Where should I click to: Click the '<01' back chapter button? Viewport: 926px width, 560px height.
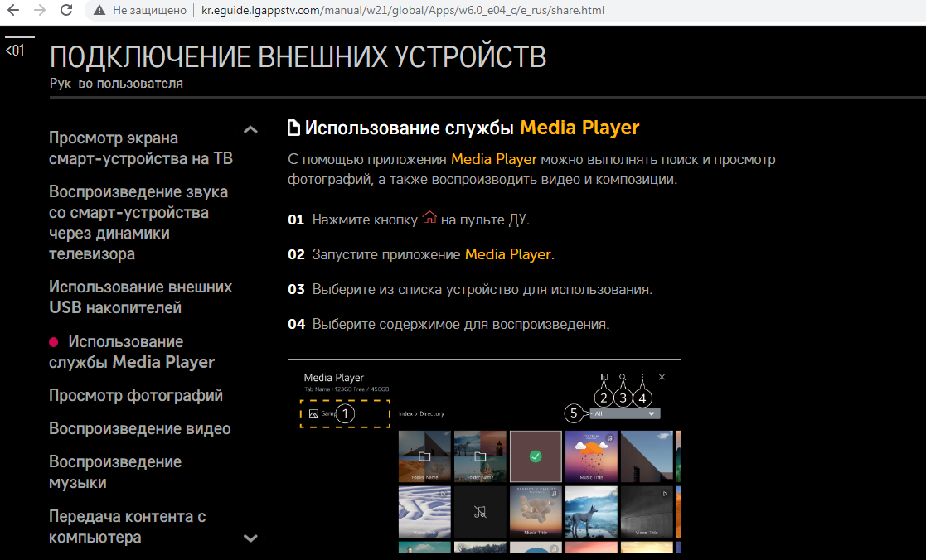coord(15,51)
